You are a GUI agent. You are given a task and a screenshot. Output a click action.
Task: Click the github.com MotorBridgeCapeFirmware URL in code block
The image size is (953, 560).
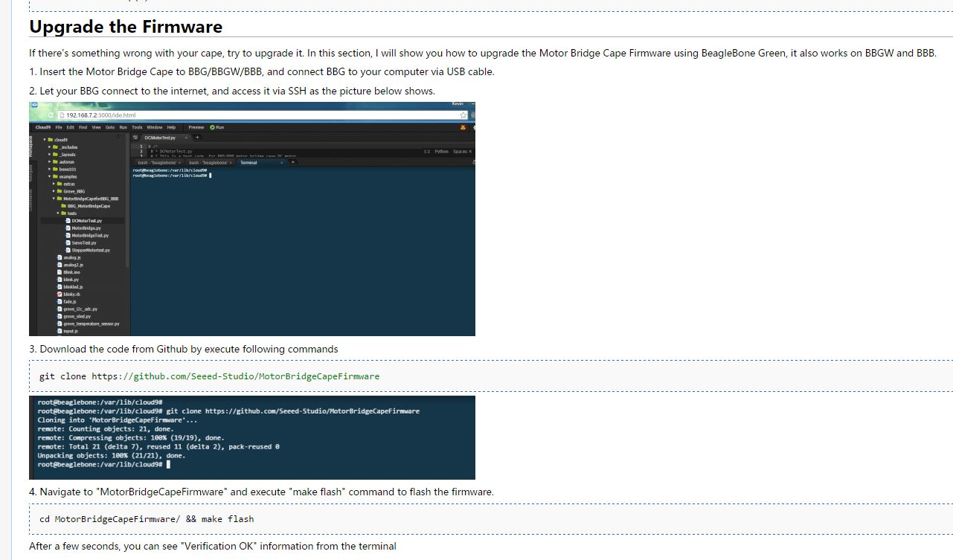pyautogui.click(x=235, y=376)
